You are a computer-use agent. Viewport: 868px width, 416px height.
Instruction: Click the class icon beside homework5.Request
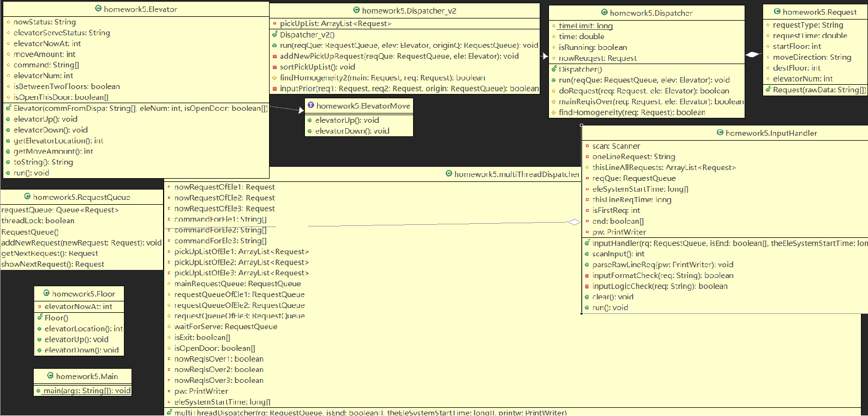coord(777,11)
